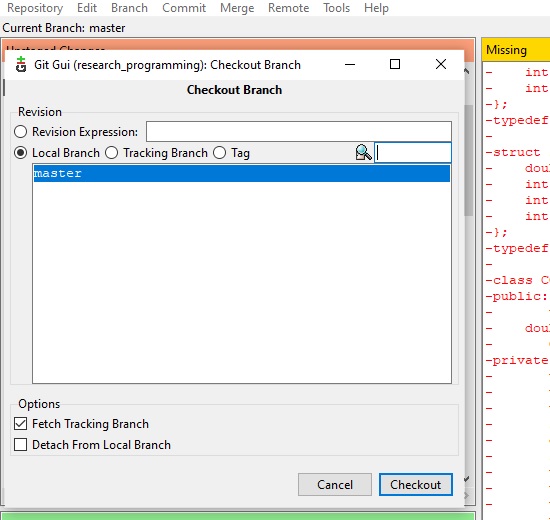This screenshot has height=520, width=550.
Task: Click the 'Current Branch: master' label
Action: (x=64, y=28)
